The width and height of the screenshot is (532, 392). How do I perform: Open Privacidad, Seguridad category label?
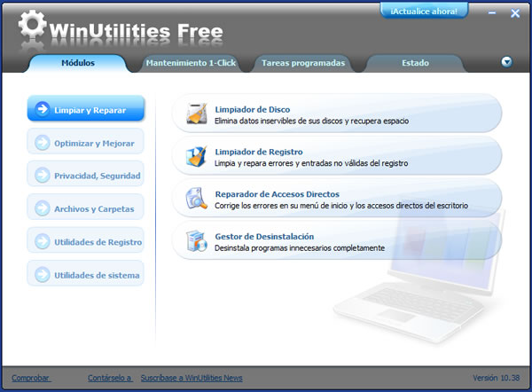pyautogui.click(x=98, y=176)
